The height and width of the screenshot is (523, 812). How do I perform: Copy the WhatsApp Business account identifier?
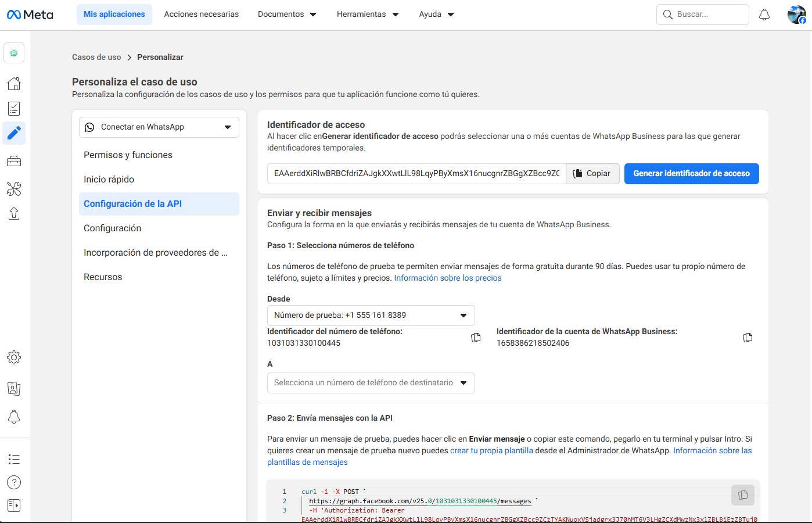(748, 338)
